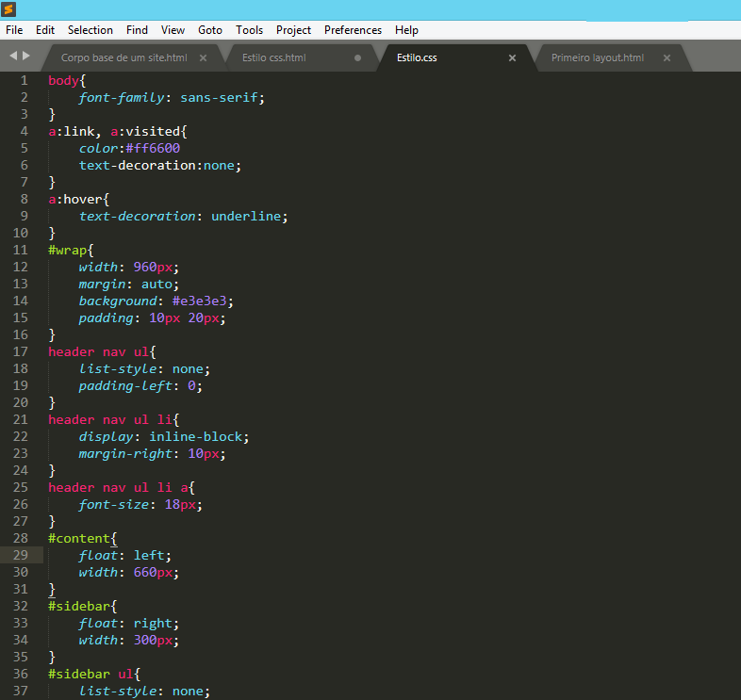This screenshot has width=741, height=700.
Task: Show the Tools menu
Action: click(249, 30)
